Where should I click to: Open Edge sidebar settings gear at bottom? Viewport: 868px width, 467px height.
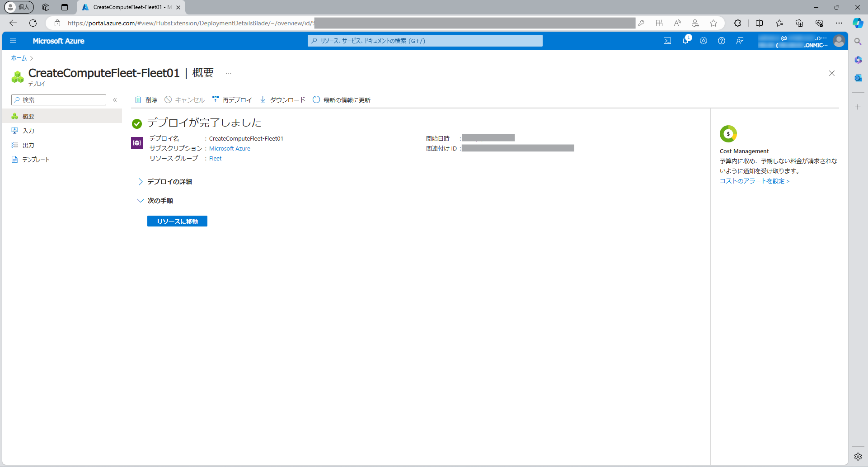[x=858, y=457]
